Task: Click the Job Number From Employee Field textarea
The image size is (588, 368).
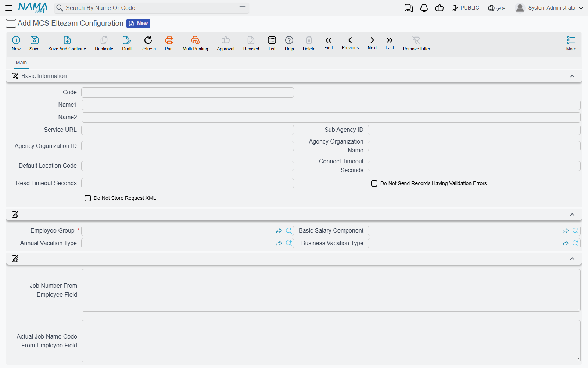Action: click(x=331, y=290)
